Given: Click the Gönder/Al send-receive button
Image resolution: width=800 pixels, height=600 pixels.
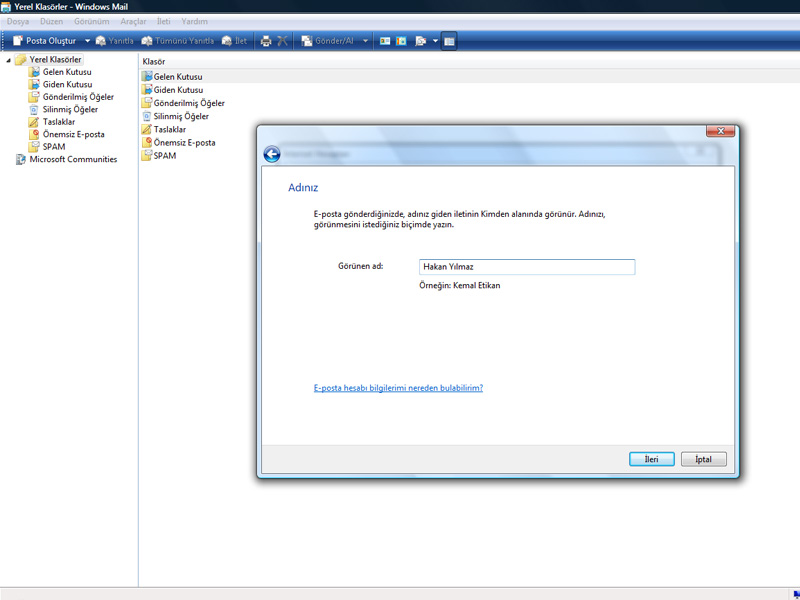Looking at the screenshot, I should point(328,41).
